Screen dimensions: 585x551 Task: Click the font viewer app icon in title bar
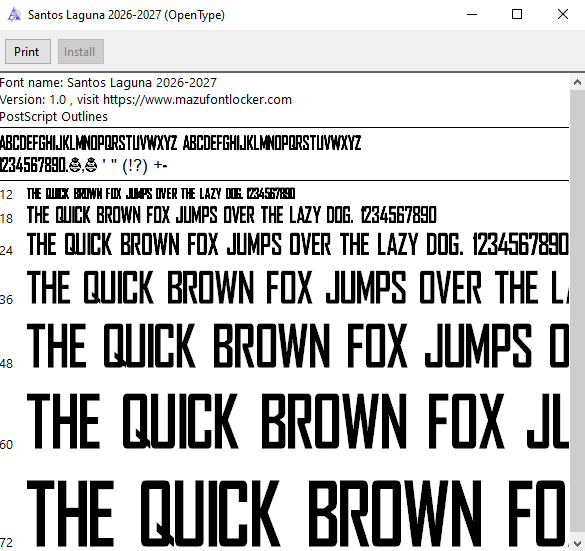[x=14, y=15]
